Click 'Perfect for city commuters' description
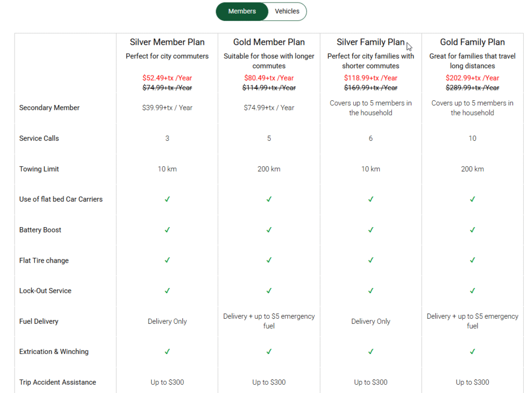This screenshot has height=393, width=532. click(x=167, y=56)
